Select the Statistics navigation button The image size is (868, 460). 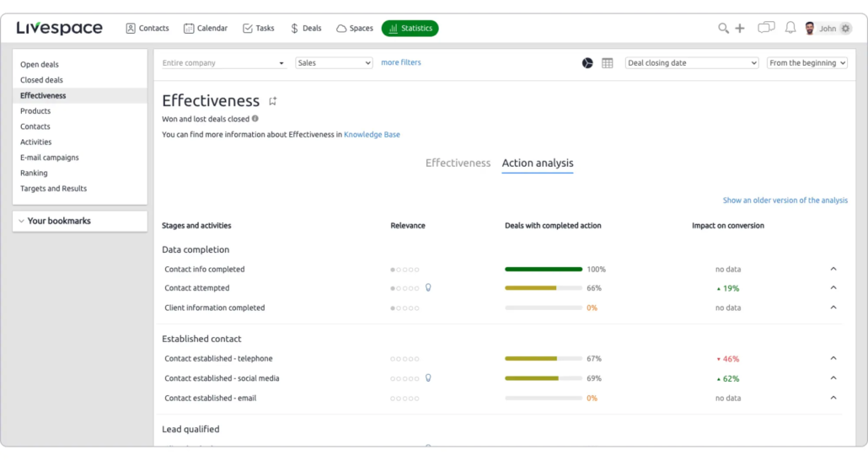(410, 29)
